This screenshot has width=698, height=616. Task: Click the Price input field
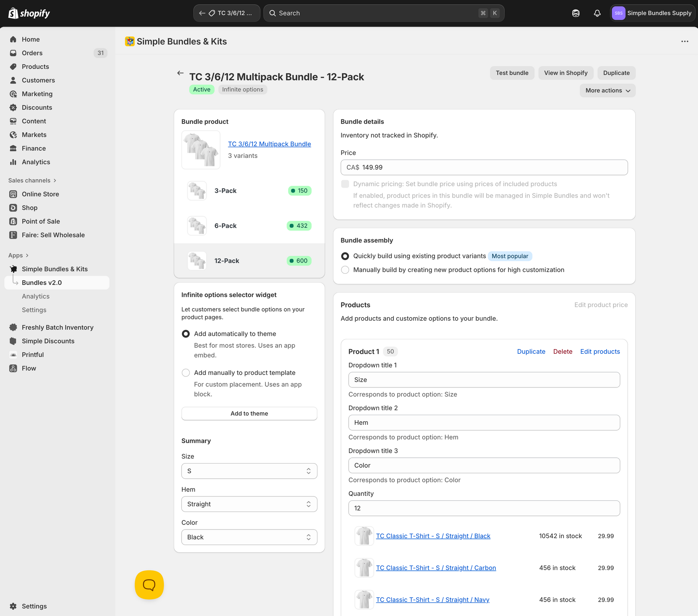(484, 168)
